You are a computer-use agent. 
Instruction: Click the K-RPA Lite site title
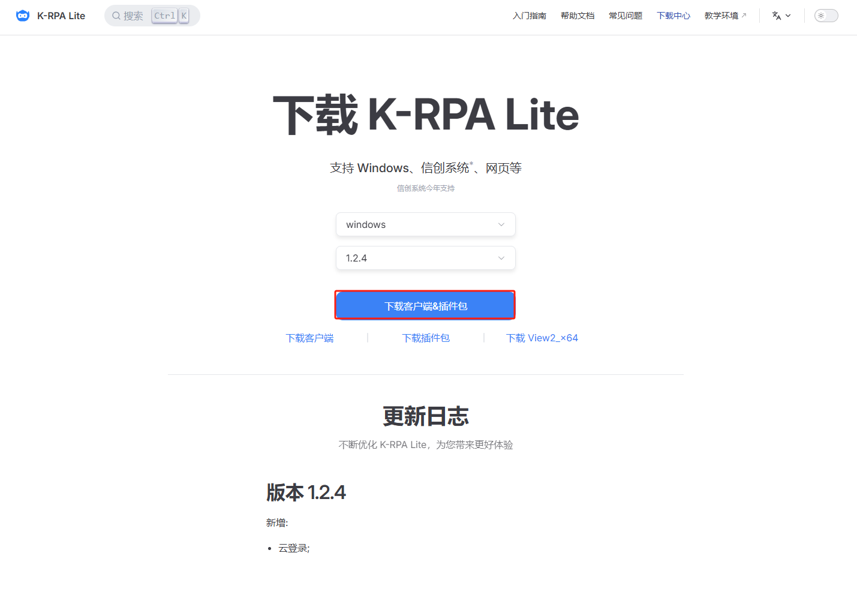pyautogui.click(x=61, y=16)
